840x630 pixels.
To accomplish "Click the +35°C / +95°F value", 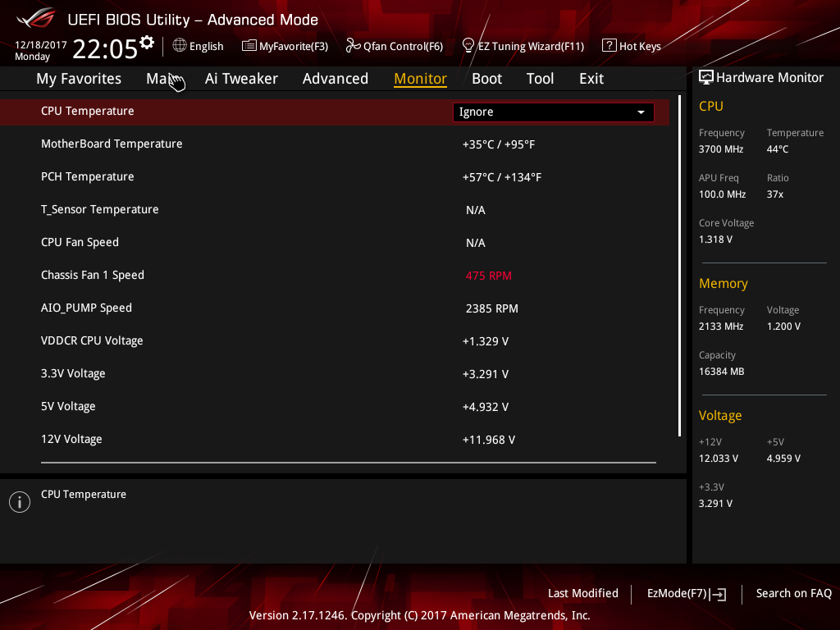I will click(x=499, y=144).
